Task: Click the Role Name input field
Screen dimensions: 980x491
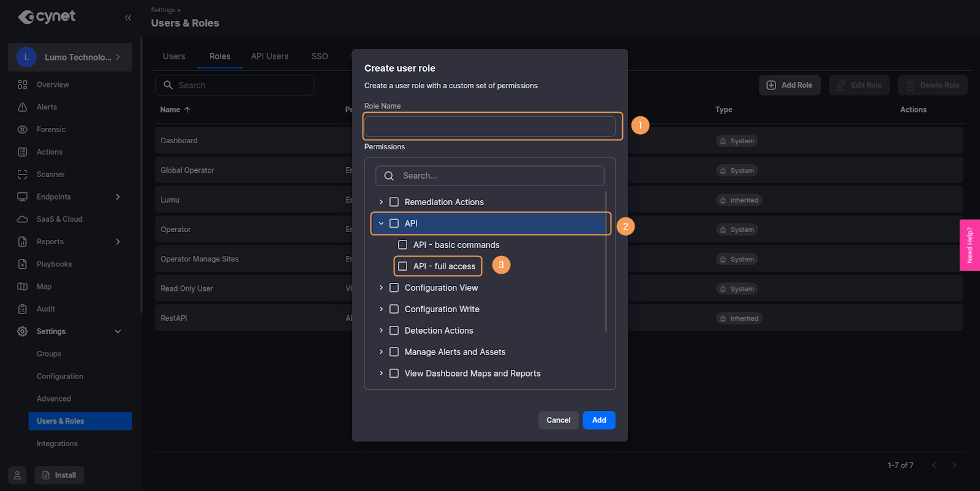Action: (x=489, y=126)
